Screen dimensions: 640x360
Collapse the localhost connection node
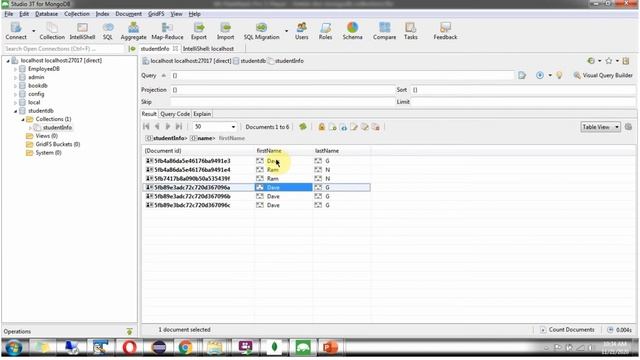click(8, 61)
